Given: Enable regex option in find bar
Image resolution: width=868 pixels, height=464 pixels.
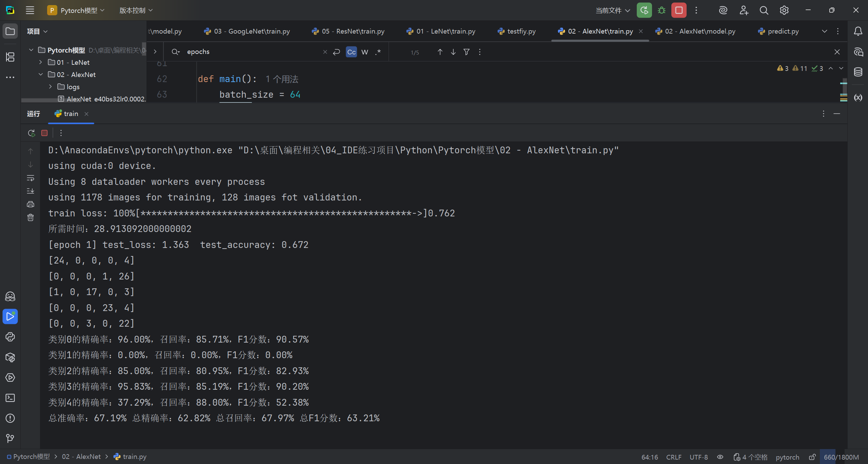Looking at the screenshot, I should coord(378,52).
